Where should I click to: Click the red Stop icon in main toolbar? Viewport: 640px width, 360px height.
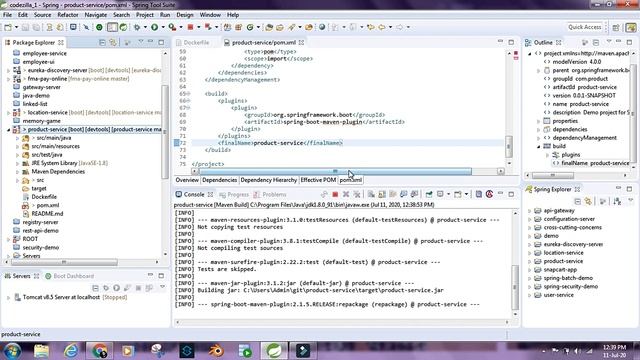(190, 27)
